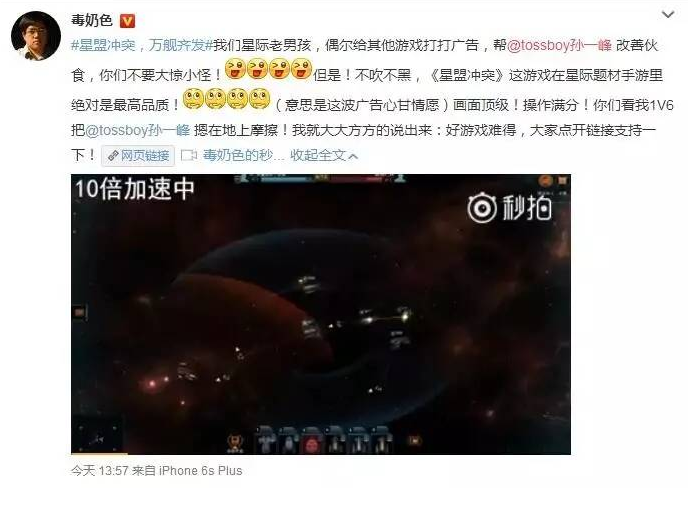Open the post options chevron menu

pyautogui.click(x=668, y=15)
